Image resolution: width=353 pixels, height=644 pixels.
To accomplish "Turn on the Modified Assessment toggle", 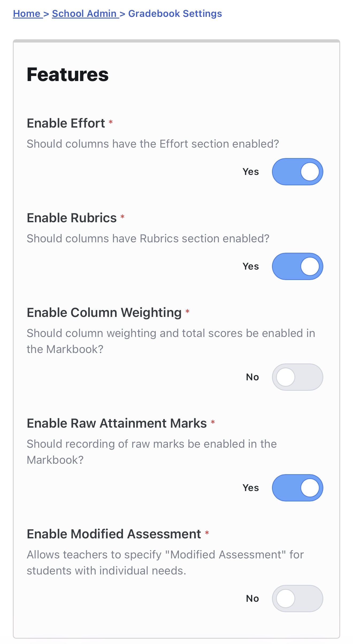I will pos(297,599).
